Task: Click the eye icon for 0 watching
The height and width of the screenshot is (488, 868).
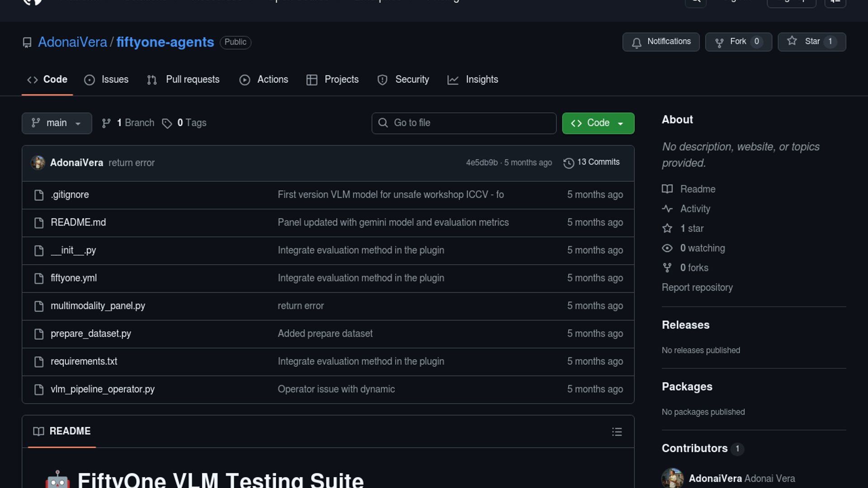Action: [667, 248]
